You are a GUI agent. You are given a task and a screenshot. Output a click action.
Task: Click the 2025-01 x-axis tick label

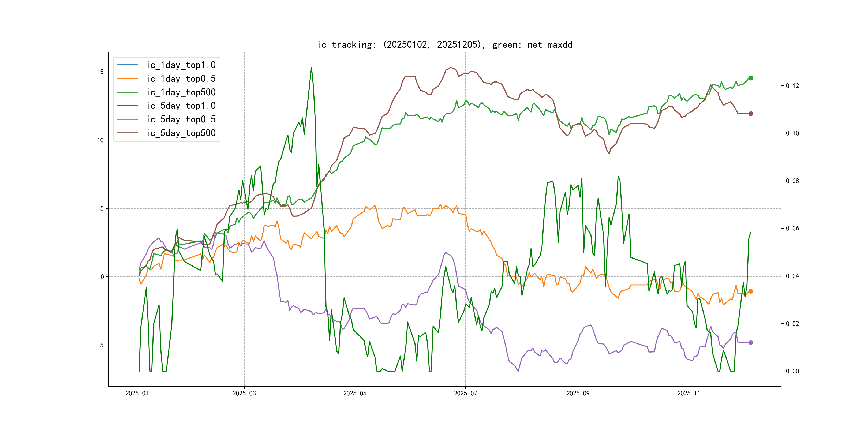tap(137, 393)
